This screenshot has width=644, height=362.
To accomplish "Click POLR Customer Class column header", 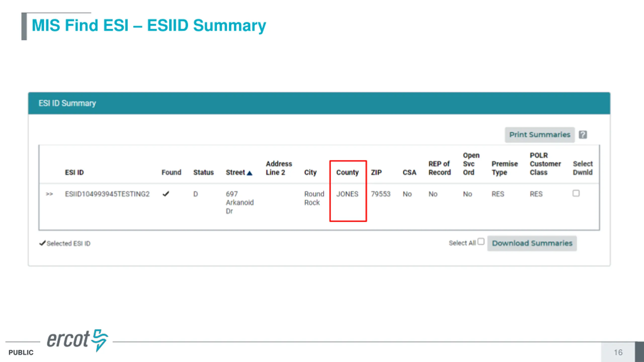I will (545, 164).
